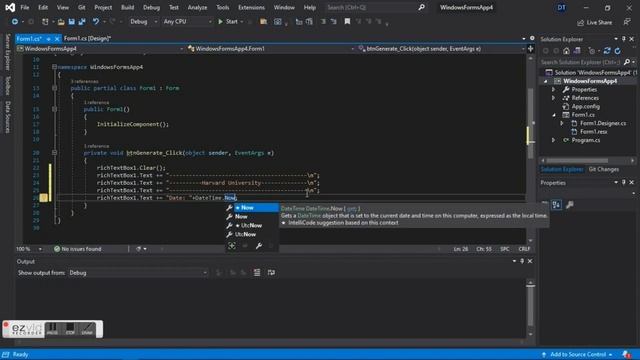The height and width of the screenshot is (360, 640).
Task: Close the Form1.cs tab
Action: (x=57, y=39)
